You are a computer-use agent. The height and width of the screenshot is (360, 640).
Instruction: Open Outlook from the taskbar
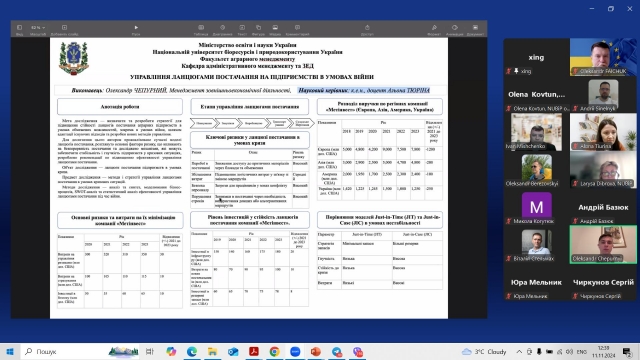(x=233, y=351)
